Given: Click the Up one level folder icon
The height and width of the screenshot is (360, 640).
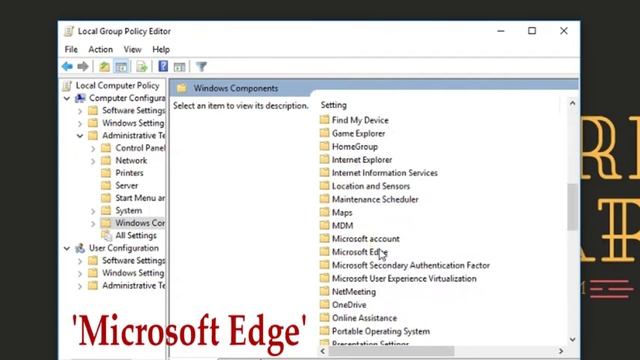Looking at the screenshot, I should pyautogui.click(x=104, y=67).
